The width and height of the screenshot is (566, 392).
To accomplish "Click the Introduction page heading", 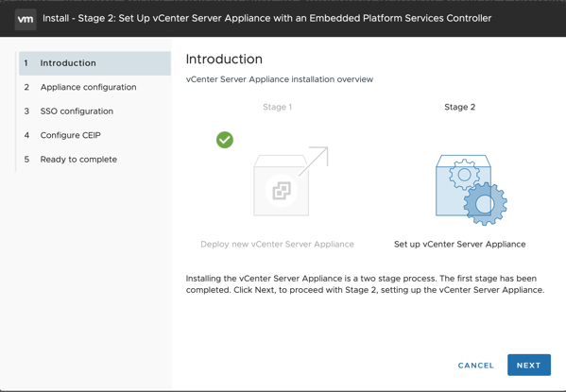I will [x=224, y=60].
